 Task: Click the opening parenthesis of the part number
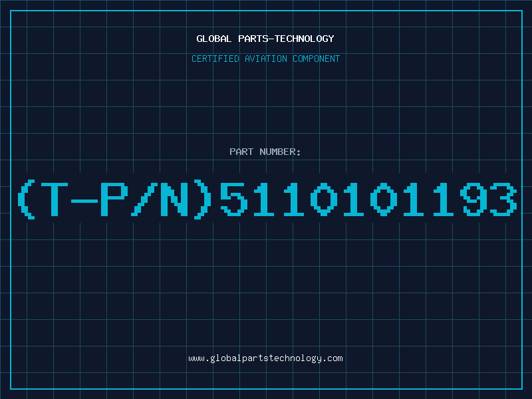pos(27,199)
